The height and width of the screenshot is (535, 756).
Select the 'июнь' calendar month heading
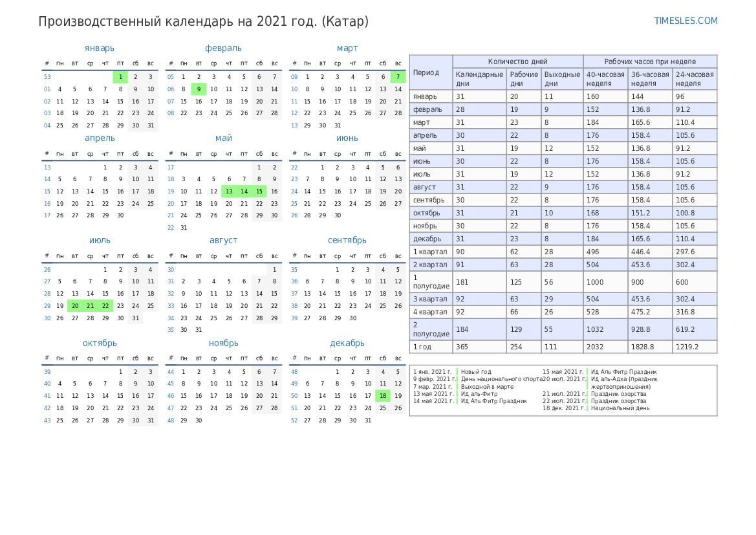click(347, 138)
